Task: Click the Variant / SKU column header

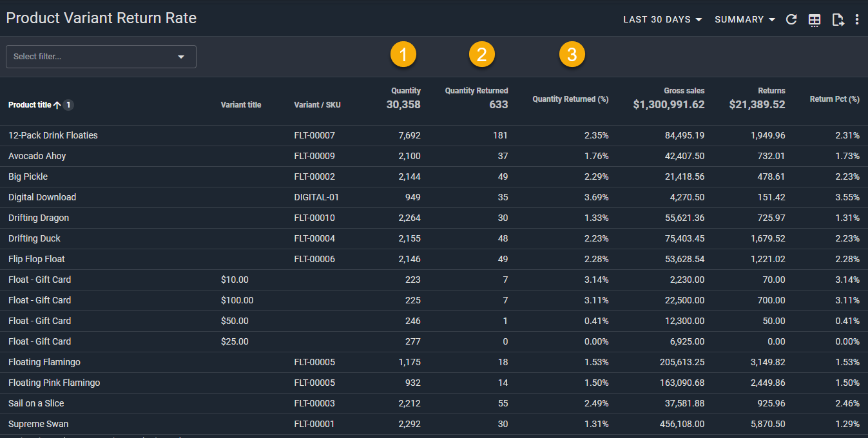Action: (x=317, y=105)
